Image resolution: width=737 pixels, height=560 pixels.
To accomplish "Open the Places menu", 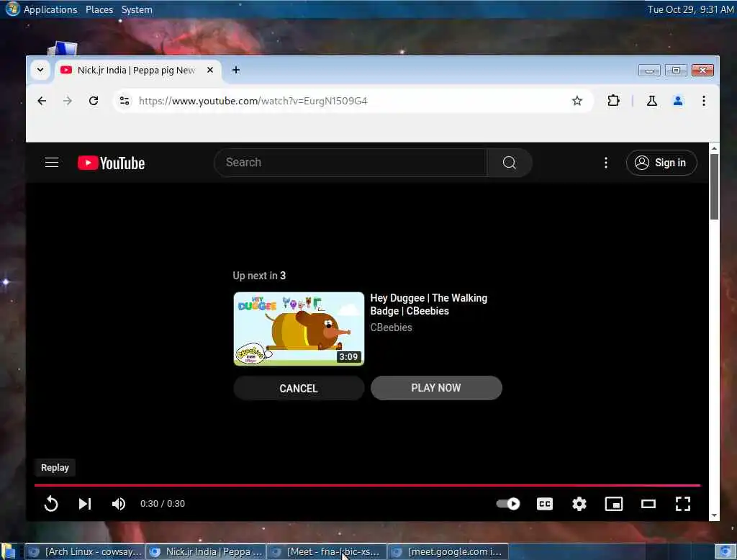I will tap(99, 9).
